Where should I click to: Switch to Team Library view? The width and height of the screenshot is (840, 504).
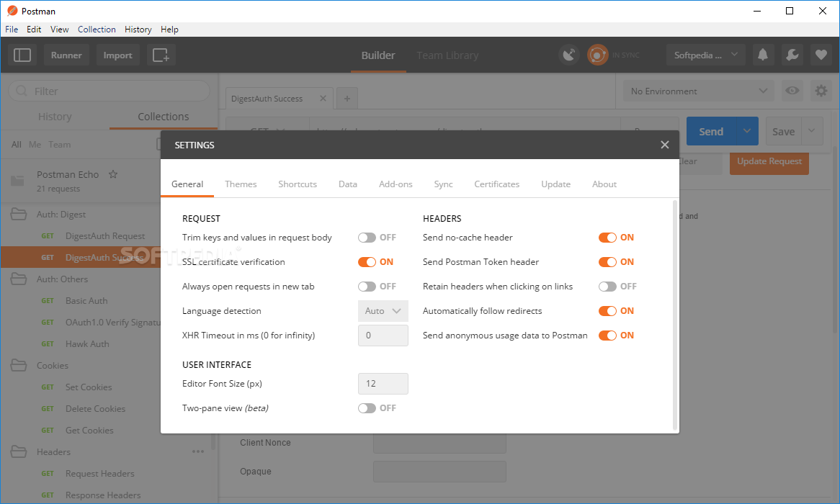(x=447, y=55)
